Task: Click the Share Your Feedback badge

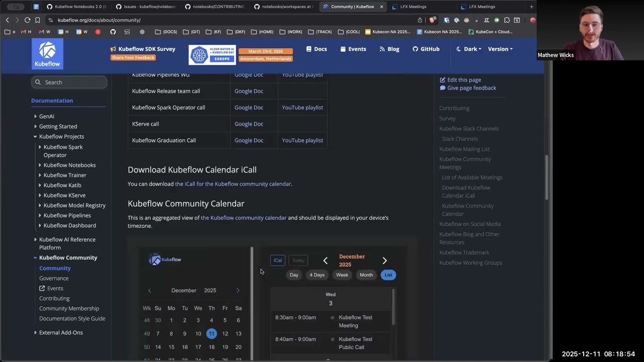Action: point(133,57)
